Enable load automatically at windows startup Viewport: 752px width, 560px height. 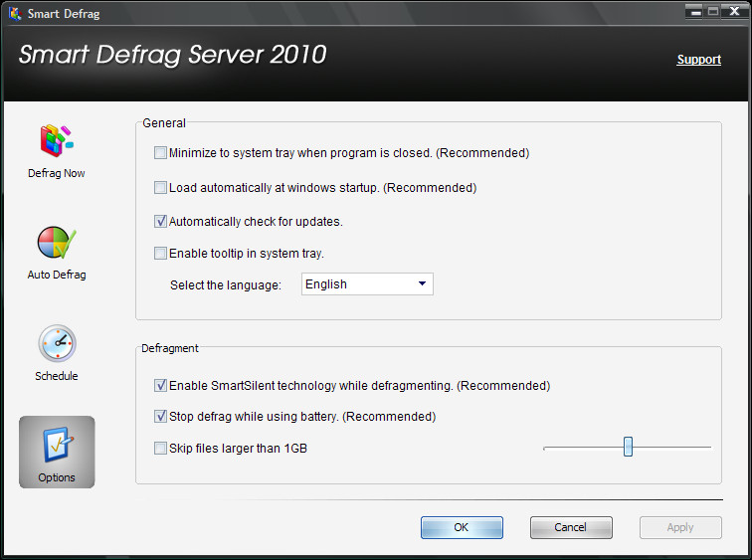point(160,187)
